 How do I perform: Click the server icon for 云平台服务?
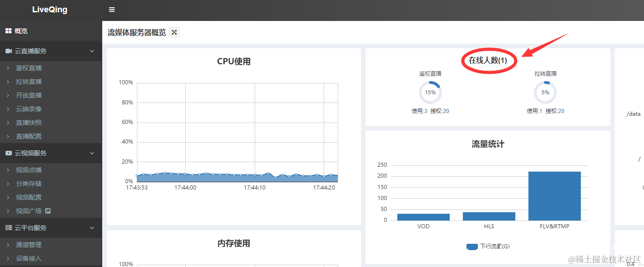8,228
